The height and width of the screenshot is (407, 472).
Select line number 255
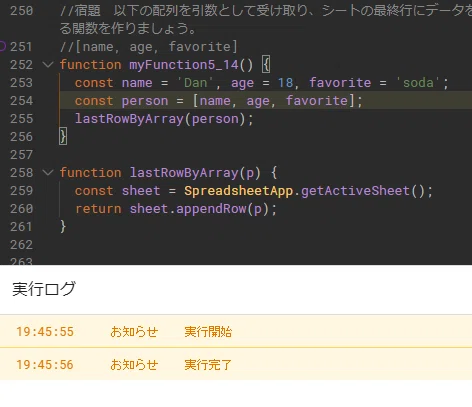tap(21, 119)
